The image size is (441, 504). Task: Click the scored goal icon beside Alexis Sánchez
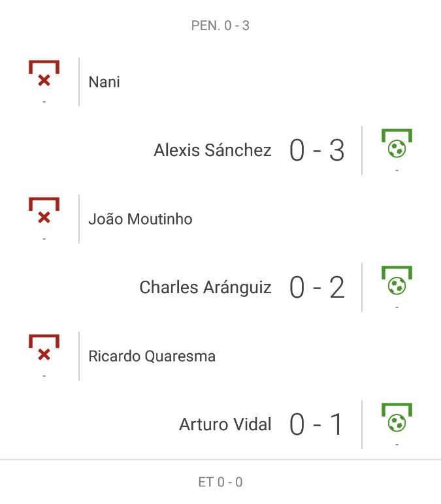(x=397, y=144)
